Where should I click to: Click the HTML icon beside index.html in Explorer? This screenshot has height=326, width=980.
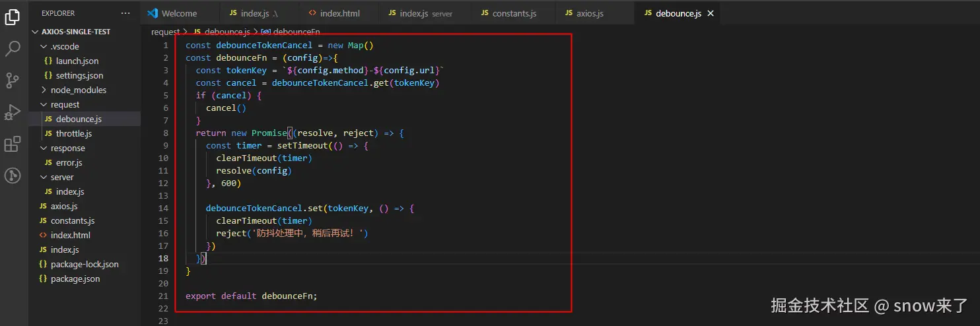pos(43,235)
